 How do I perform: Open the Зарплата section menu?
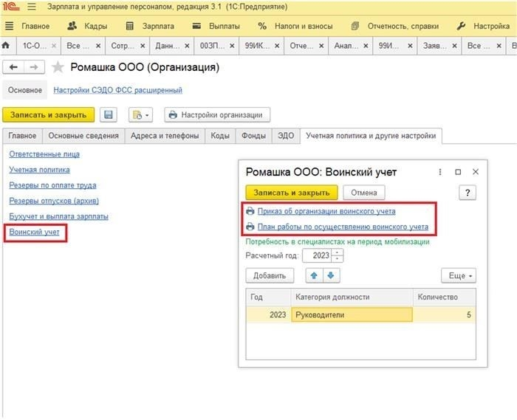150,26
